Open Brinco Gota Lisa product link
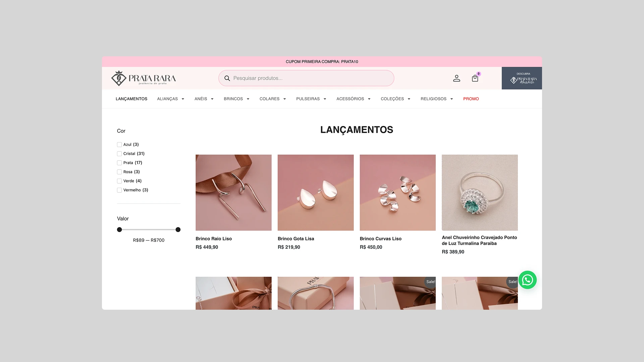Image resolution: width=644 pixels, height=362 pixels. 296,239
